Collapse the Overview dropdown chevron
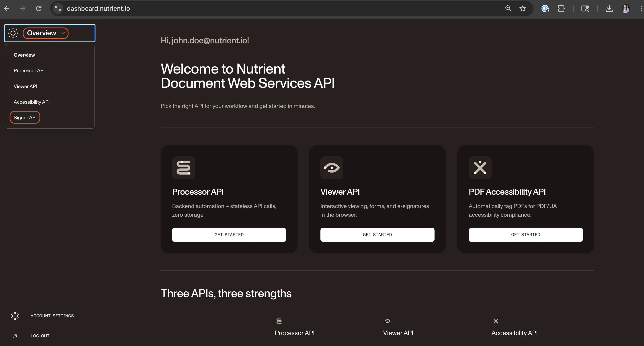 [63, 33]
